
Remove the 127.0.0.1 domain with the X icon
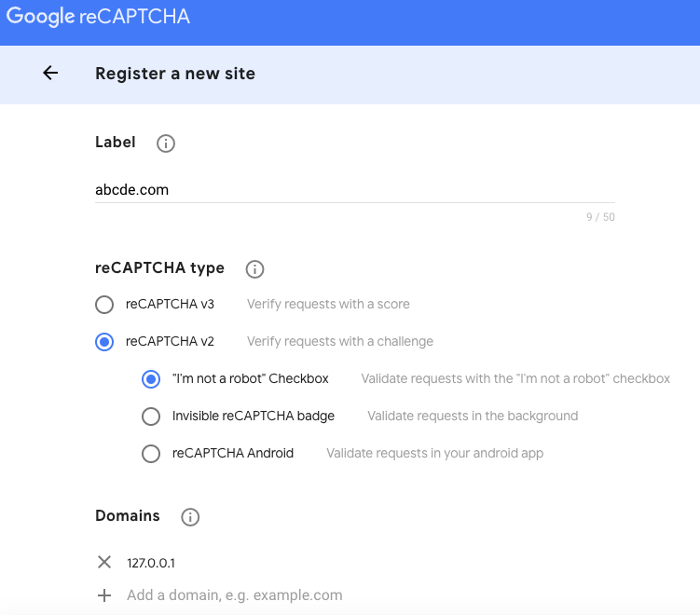coord(104,562)
